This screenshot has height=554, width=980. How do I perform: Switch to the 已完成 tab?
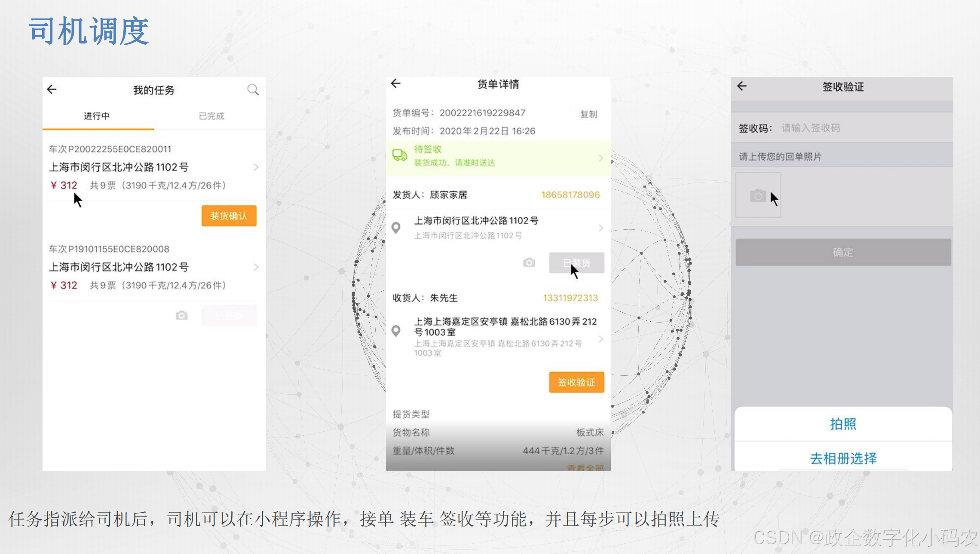211,116
